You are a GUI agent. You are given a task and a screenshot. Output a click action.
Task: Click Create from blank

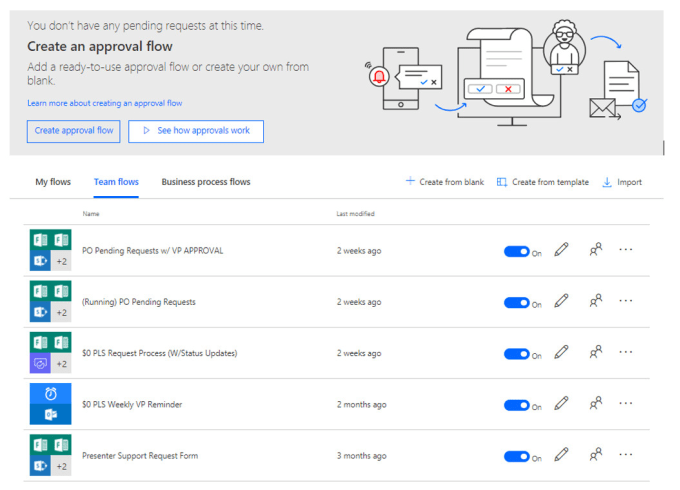pos(445,182)
